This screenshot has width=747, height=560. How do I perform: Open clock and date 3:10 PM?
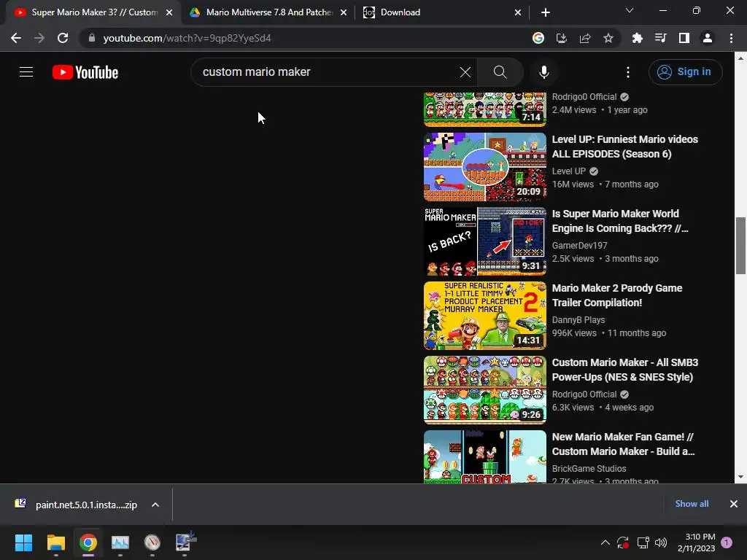tap(696, 542)
